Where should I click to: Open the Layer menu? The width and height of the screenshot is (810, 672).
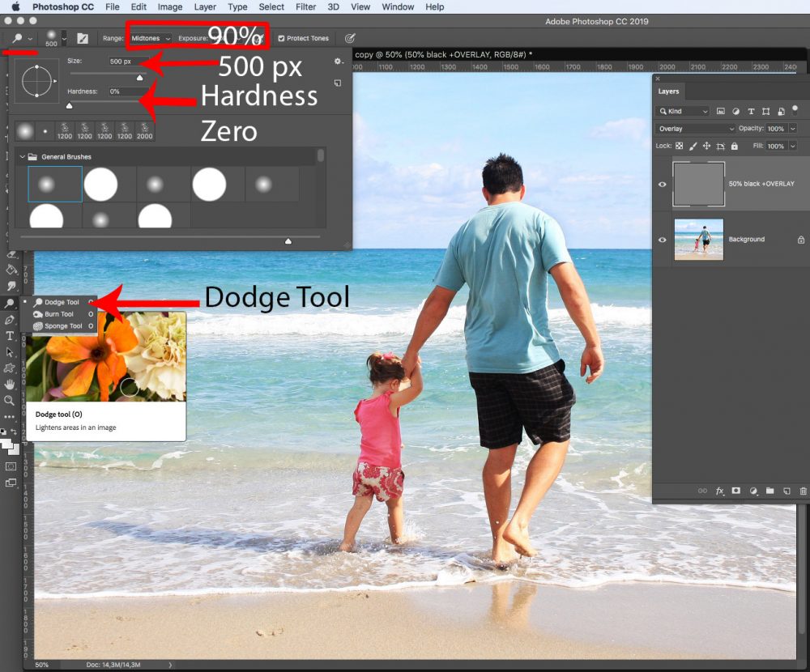click(205, 6)
